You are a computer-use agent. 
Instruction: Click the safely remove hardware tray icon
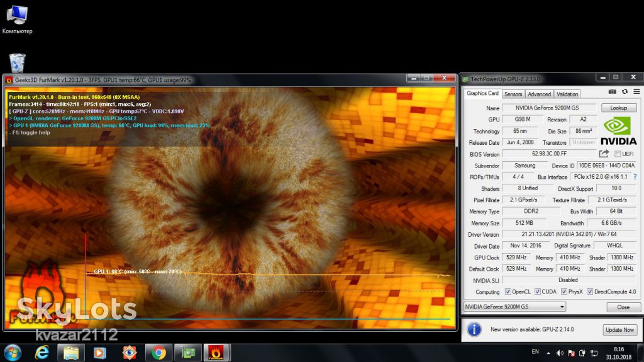[582, 353]
